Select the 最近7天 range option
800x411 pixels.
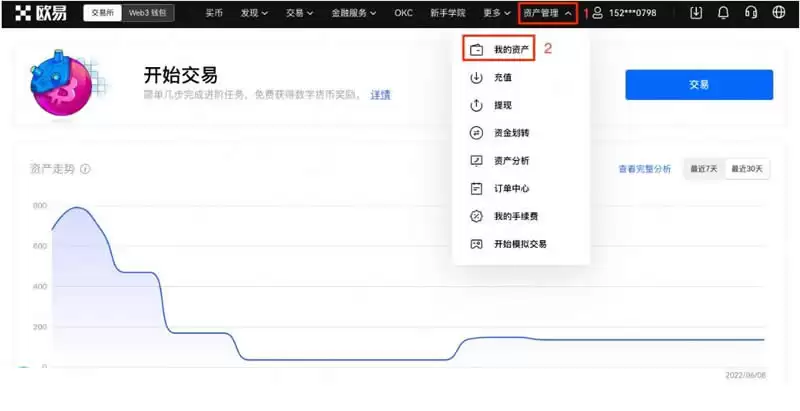click(703, 169)
